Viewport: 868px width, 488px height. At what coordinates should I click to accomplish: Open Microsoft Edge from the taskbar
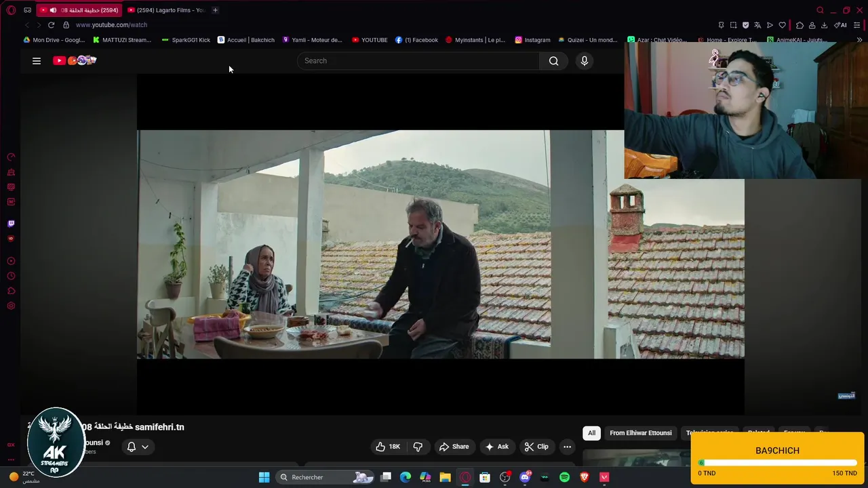[x=406, y=477]
